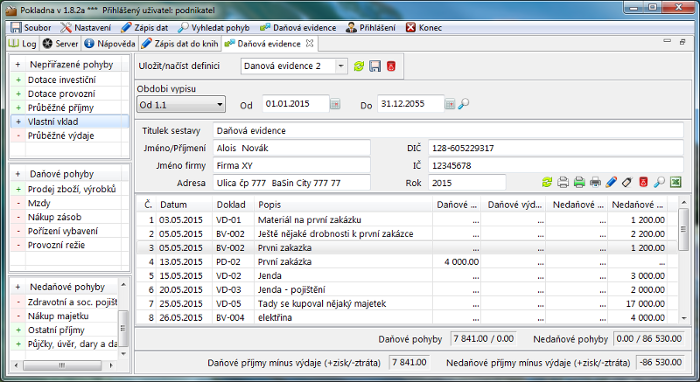This screenshot has height=382, width=700.
Task: Click the Do date field showing 31.12.2055
Action: point(411,104)
